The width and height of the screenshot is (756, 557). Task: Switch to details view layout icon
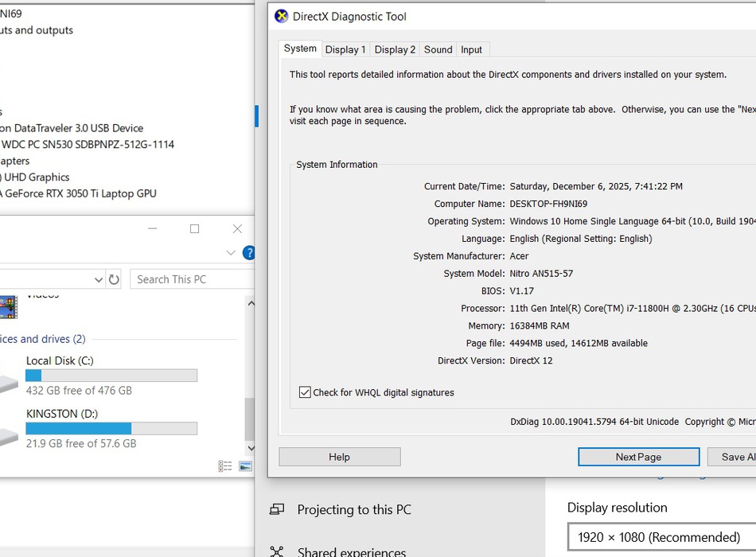[225, 466]
